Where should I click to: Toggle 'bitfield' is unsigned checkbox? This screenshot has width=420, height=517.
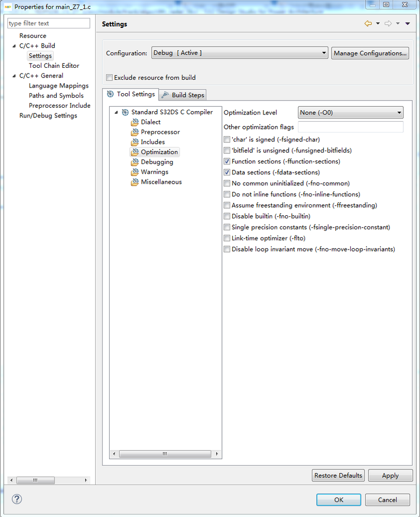[x=227, y=151]
